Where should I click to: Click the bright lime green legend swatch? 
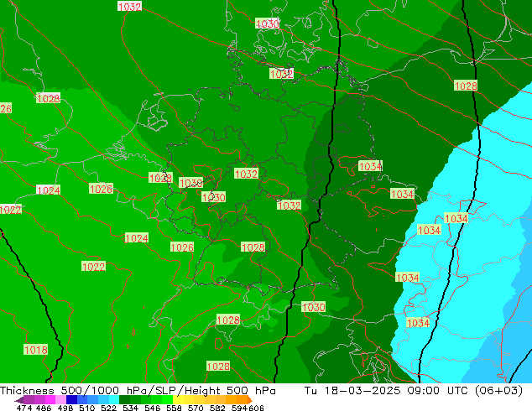click(x=167, y=400)
